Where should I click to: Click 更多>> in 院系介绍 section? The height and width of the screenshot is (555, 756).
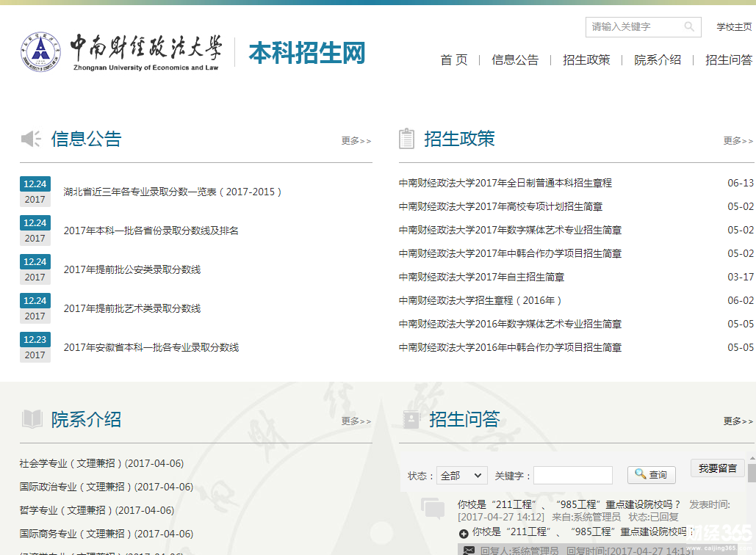(x=356, y=421)
